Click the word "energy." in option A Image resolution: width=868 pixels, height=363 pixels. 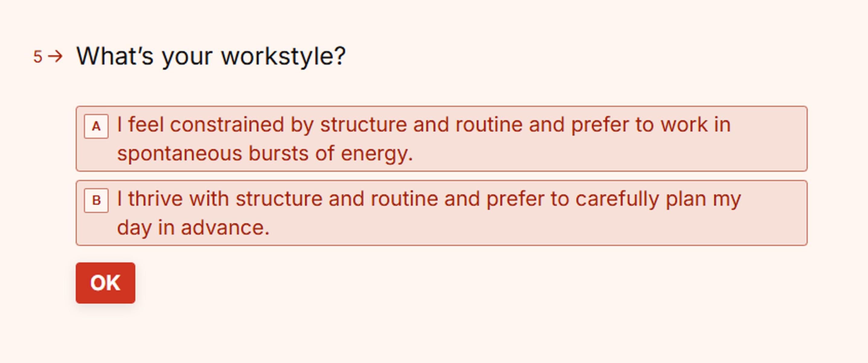(377, 154)
